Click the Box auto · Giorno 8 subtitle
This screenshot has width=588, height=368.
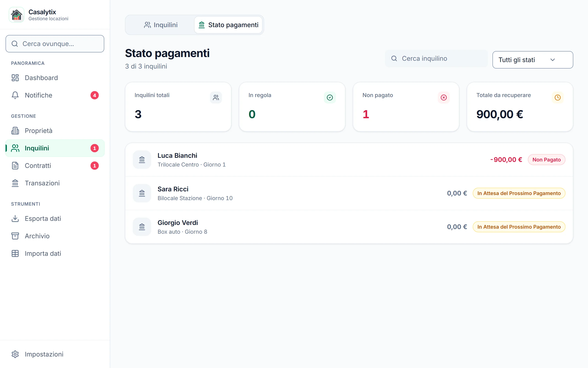pyautogui.click(x=182, y=232)
